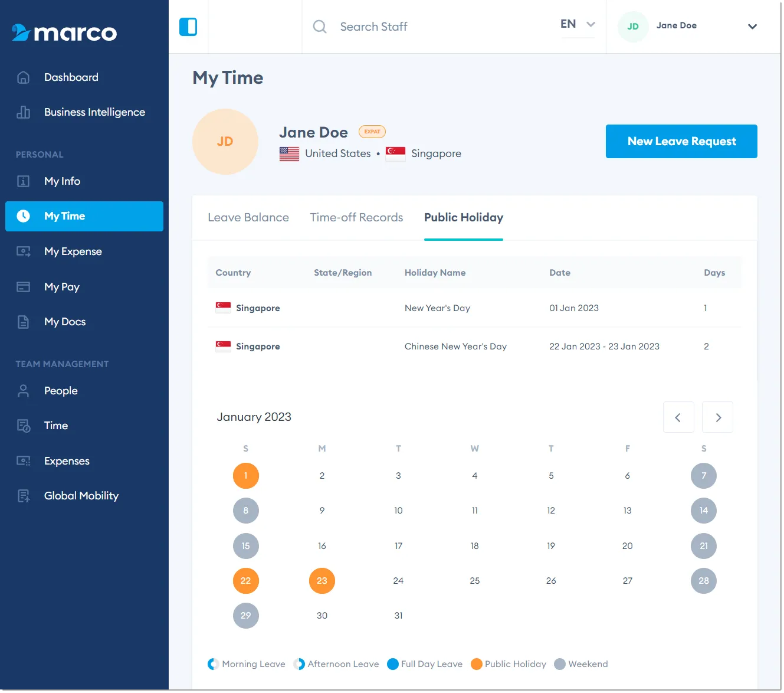Screen dimensions: 784x693
Task: Click the Business Intelligence chart icon
Action: tap(23, 112)
